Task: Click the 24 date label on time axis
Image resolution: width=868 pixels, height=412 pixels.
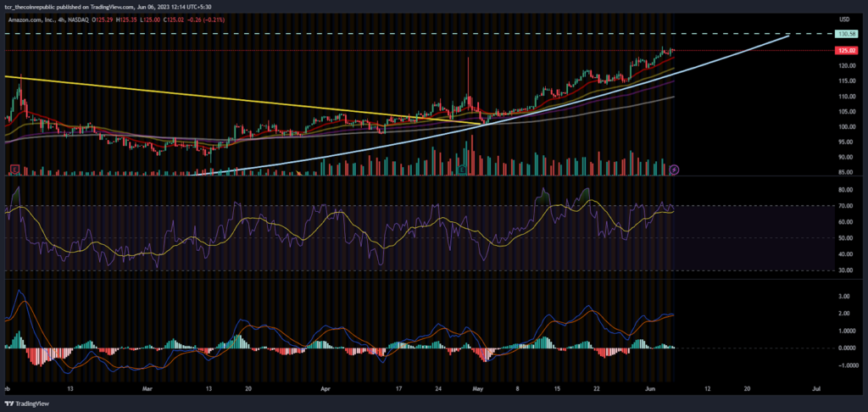Action: tap(438, 389)
